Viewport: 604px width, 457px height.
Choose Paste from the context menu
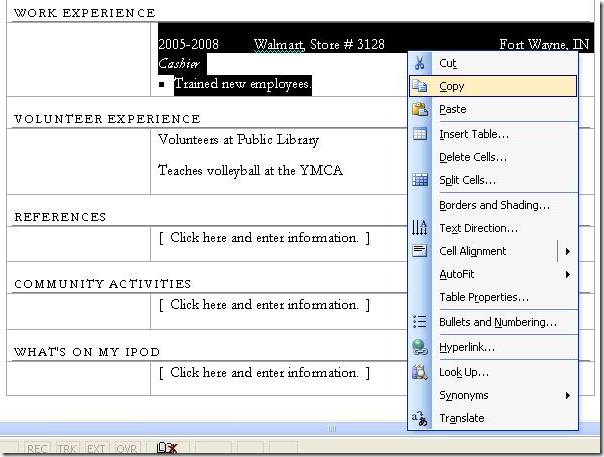493,109
